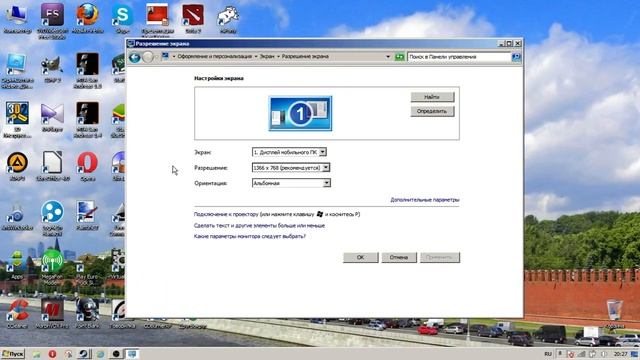The image size is (640, 360).
Task: Launch the CCleaner desktop shortcut
Action: 17,313
